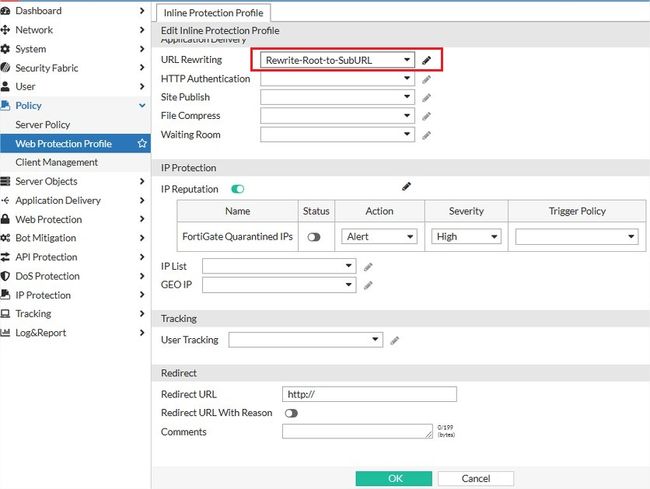
Task: Open the IP List dropdown
Action: (x=279, y=266)
